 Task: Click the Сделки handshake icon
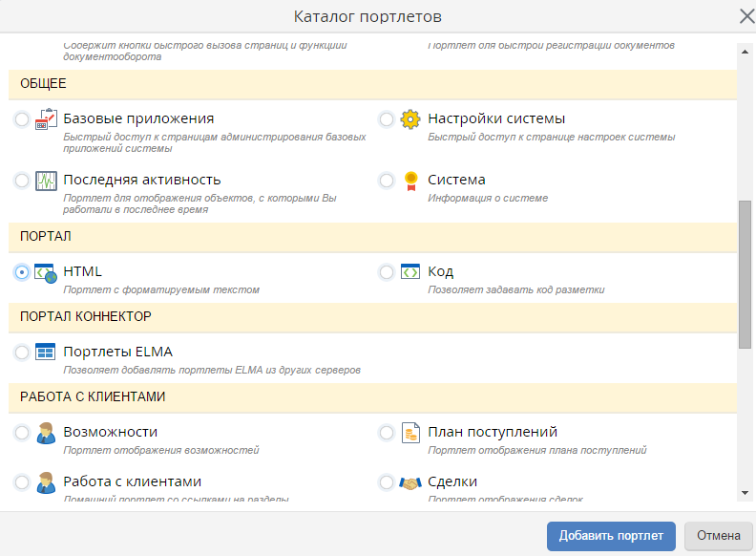coord(410,482)
